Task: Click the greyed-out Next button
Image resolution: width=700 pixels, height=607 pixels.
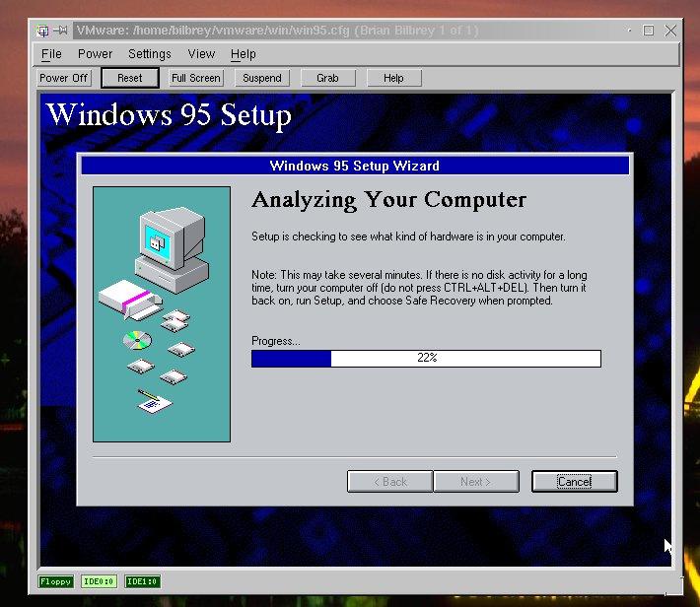Action: pyautogui.click(x=475, y=482)
